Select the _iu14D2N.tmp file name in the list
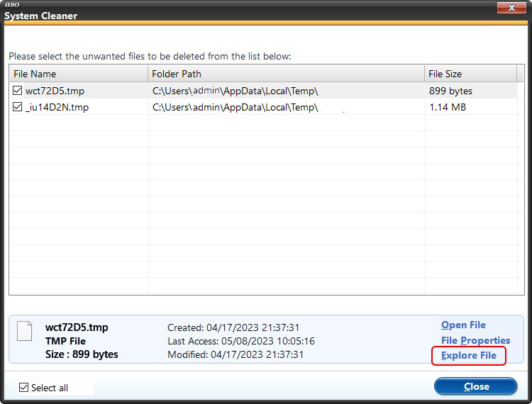Image resolution: width=532 pixels, height=404 pixels. [57, 108]
